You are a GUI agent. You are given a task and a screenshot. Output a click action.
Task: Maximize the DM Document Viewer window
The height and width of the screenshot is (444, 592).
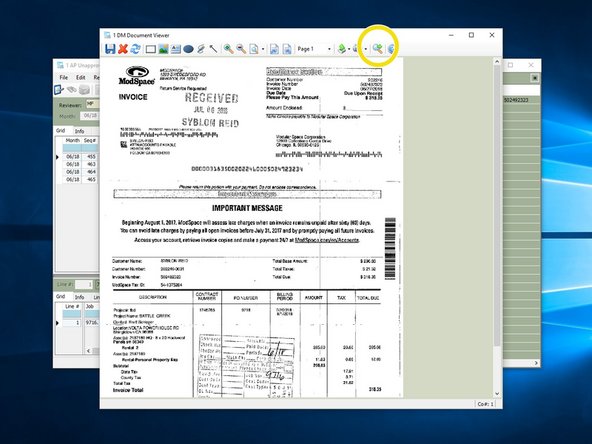[x=471, y=35]
